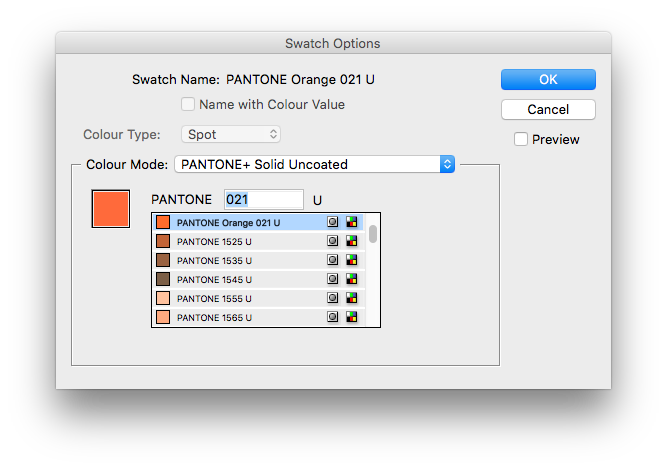Click spot colour icon in PANTONE 1555 U row
Image resolution: width=667 pixels, height=469 pixels.
pyautogui.click(x=333, y=298)
